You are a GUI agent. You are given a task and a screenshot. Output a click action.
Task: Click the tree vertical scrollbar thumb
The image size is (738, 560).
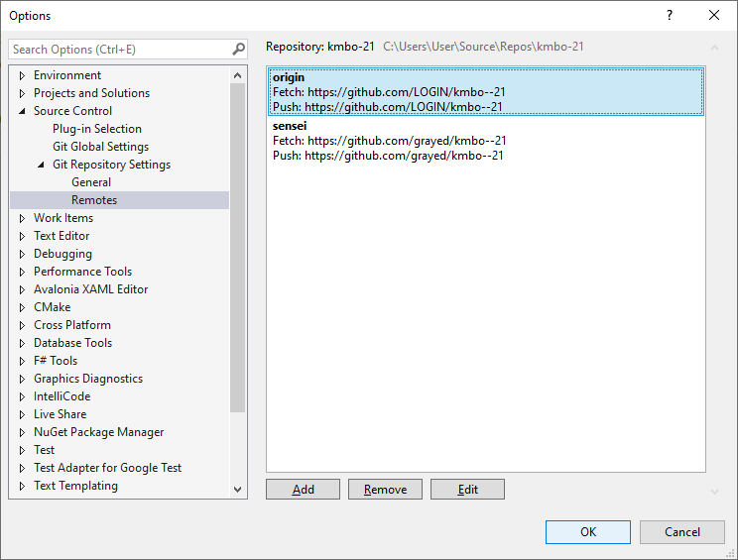238,248
